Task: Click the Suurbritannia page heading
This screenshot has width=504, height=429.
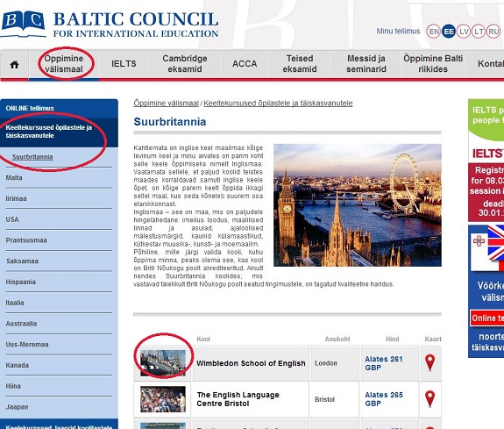Action: click(170, 122)
